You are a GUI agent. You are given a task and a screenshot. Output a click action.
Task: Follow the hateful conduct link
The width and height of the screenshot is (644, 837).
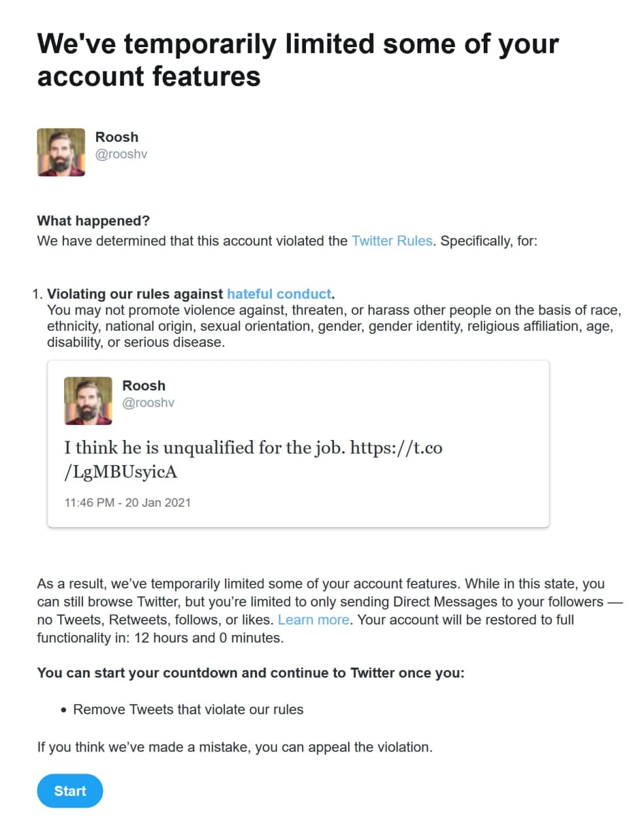click(279, 294)
